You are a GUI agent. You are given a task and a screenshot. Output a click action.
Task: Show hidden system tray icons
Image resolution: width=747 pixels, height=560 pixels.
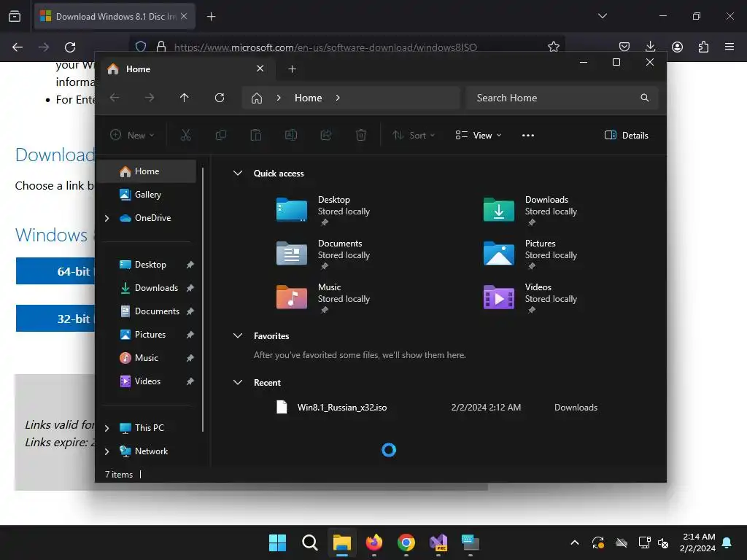click(x=575, y=542)
